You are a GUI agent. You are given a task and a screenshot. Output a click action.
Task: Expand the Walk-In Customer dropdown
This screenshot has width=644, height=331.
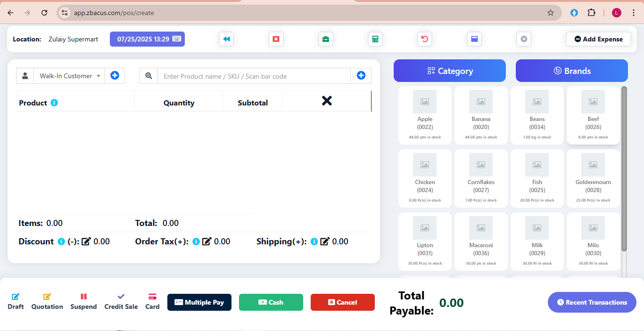(x=69, y=76)
